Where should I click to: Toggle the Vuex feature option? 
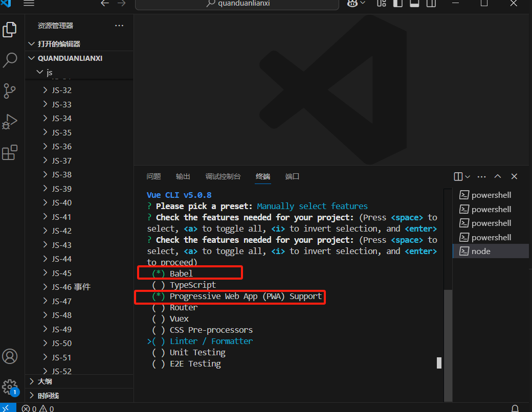[170, 319]
